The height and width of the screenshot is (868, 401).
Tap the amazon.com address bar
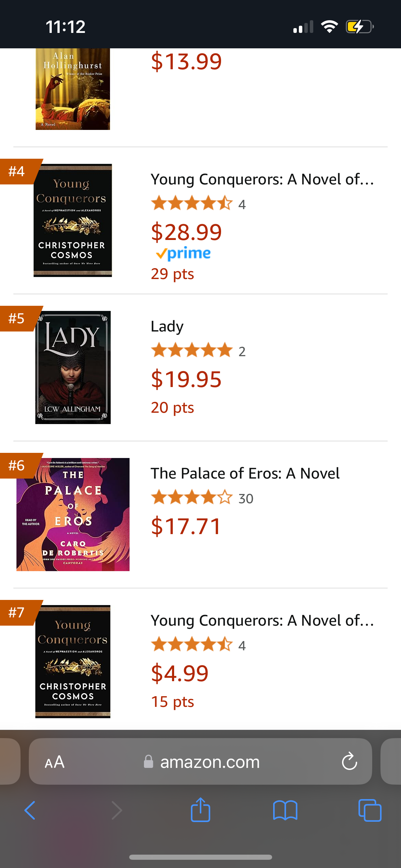pos(210,762)
